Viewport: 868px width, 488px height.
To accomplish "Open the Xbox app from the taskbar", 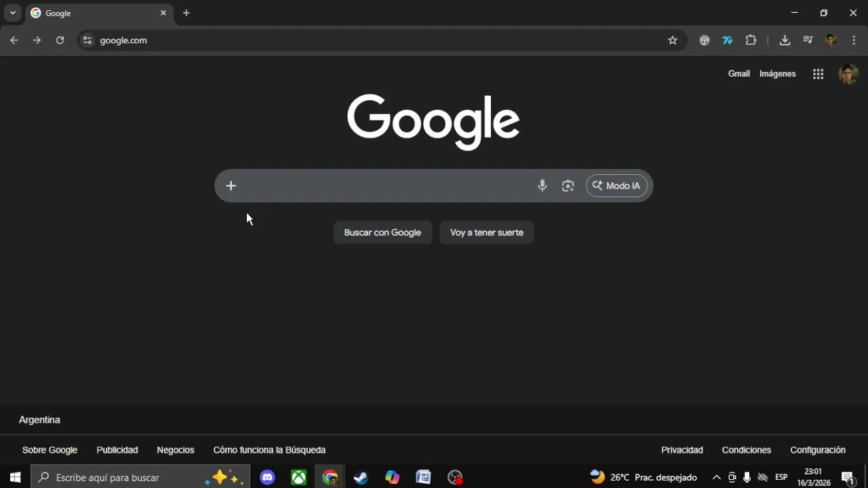I will click(299, 477).
